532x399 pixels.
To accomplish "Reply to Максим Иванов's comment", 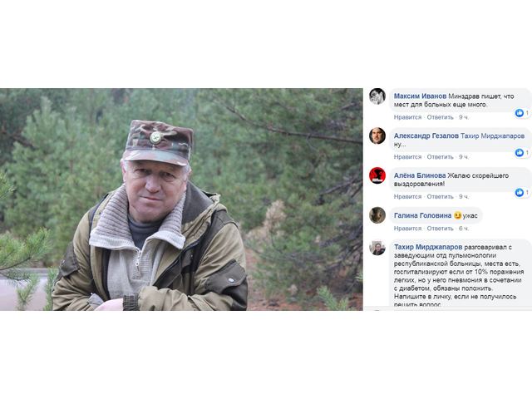I will coord(440,117).
